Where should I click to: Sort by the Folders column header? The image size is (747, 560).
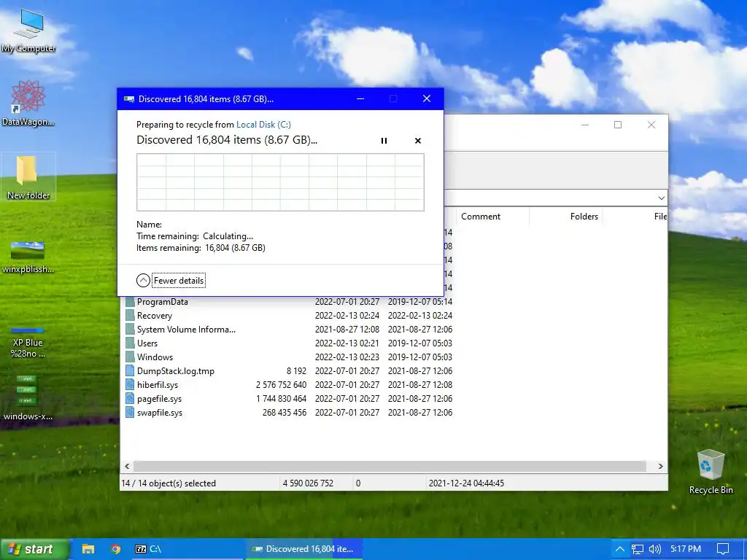pyautogui.click(x=566, y=216)
